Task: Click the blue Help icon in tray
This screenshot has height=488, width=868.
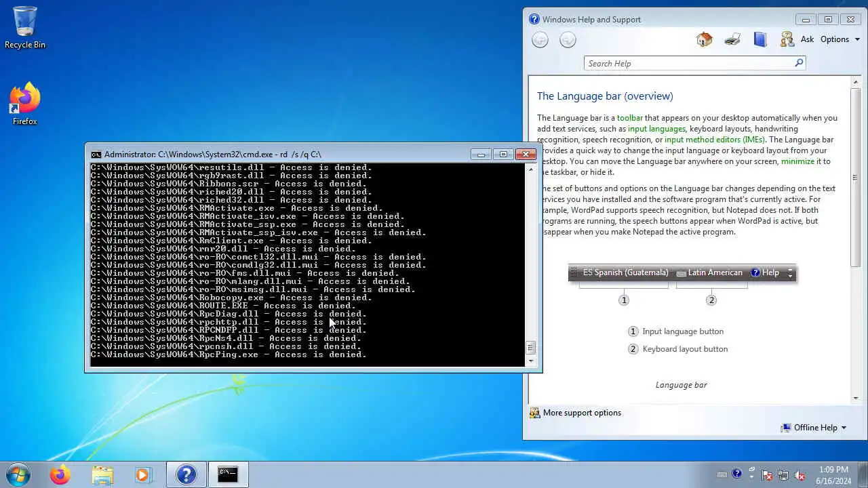Action: pos(737,474)
